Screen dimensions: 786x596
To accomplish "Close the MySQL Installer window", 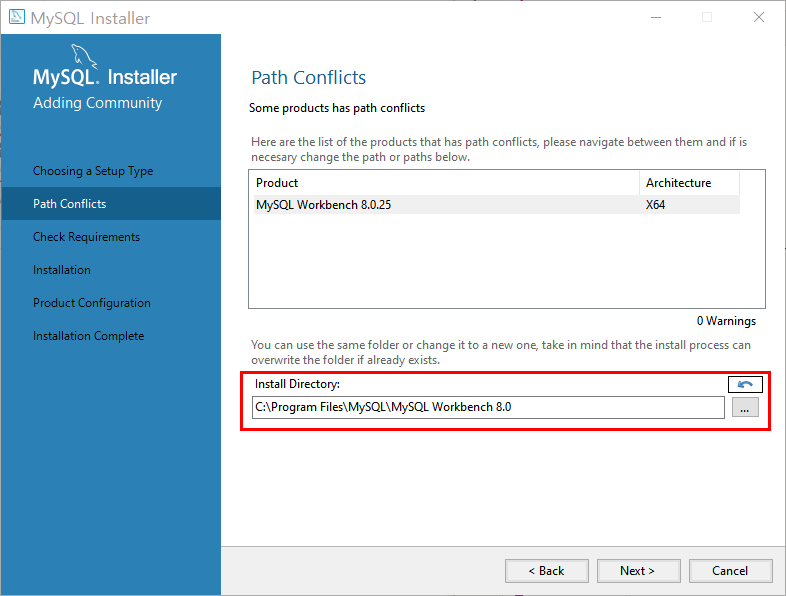I will coord(759,18).
